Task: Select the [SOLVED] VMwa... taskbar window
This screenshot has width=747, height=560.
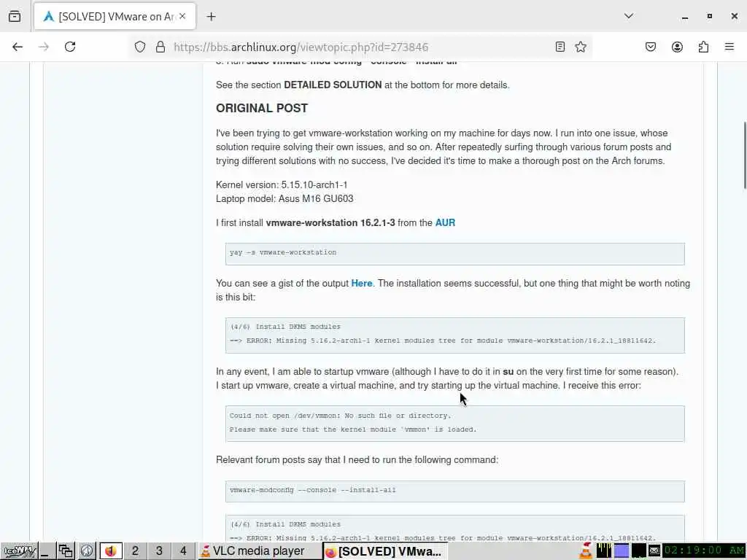Action: point(384,551)
